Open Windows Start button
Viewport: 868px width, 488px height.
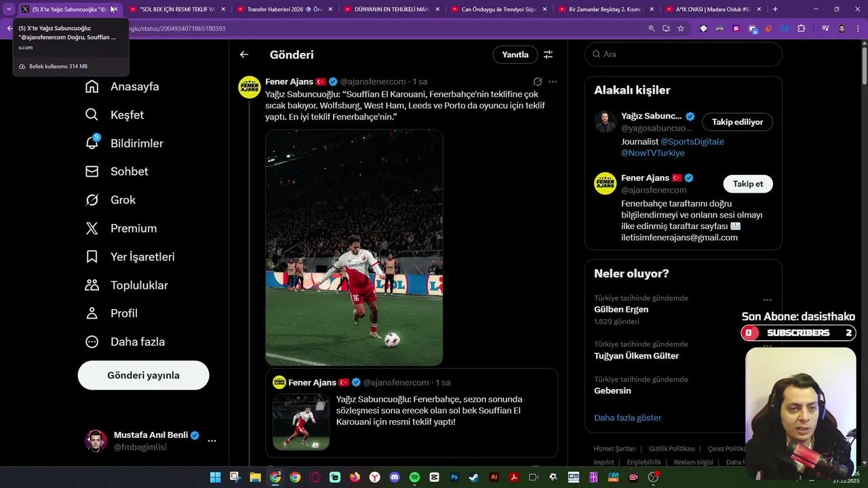215,477
